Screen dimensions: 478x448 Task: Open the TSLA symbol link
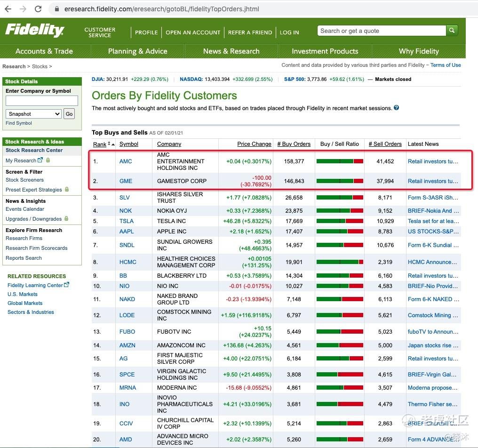pyautogui.click(x=127, y=221)
